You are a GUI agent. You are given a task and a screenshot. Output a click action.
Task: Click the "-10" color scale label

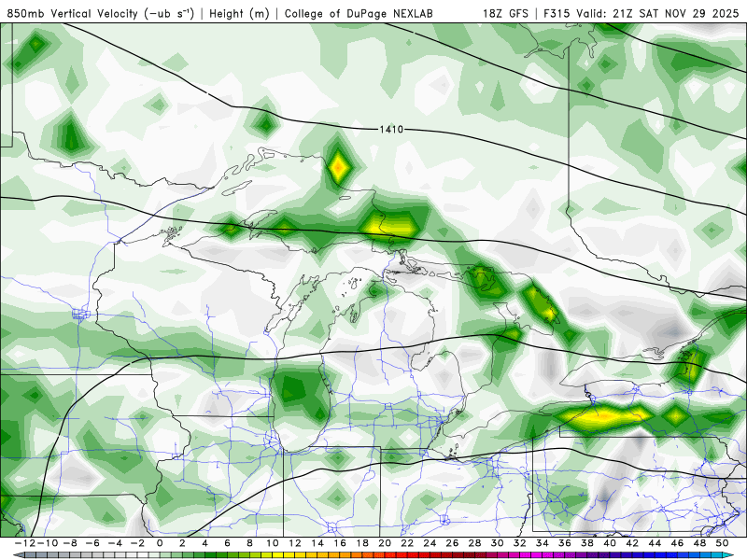pyautogui.click(x=48, y=543)
